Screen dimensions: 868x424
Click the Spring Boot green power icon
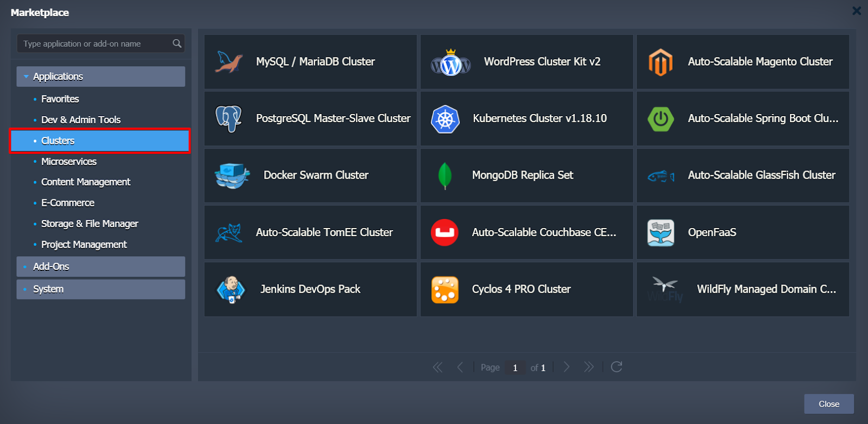click(661, 118)
